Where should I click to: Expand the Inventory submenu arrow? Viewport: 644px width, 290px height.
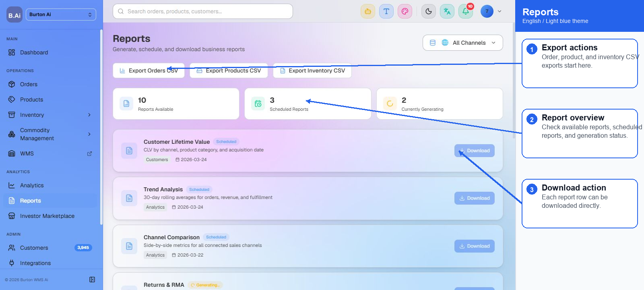(89, 115)
